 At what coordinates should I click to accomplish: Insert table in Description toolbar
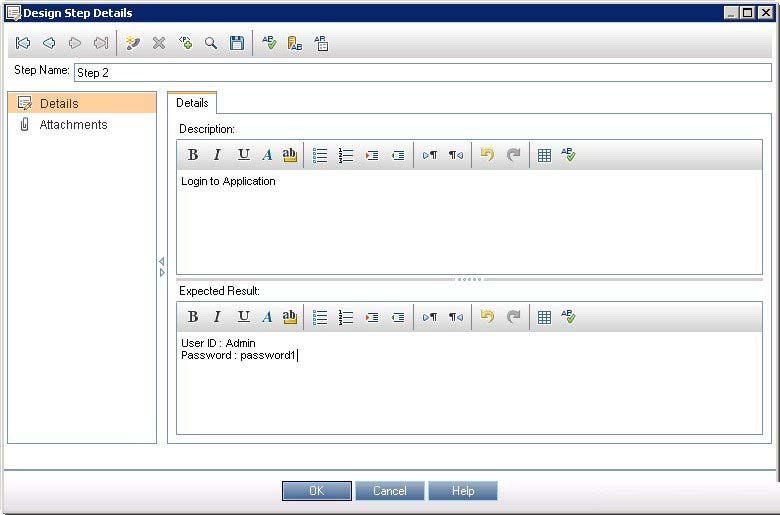[x=544, y=155]
